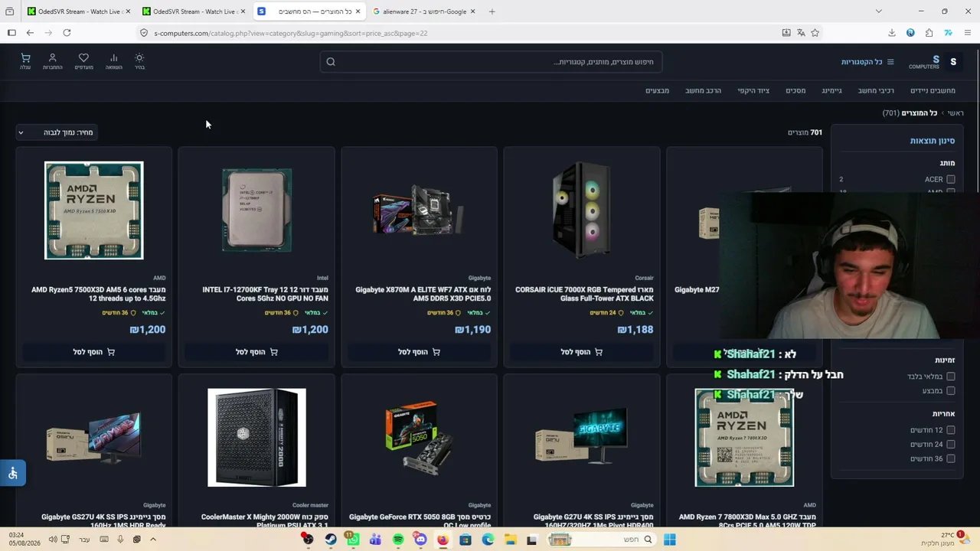The width and height of the screenshot is (980, 551).
Task: Open the laptops category menu item
Action: pos(933,90)
